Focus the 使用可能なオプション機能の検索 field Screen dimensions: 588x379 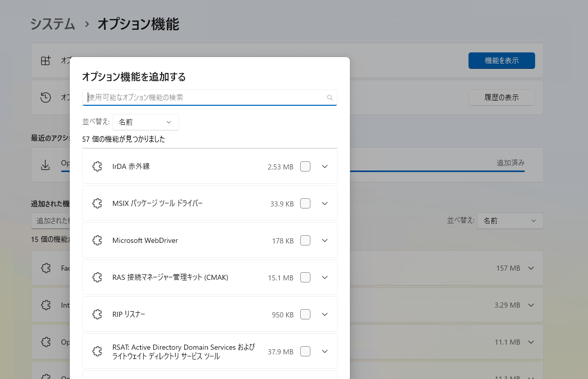(x=210, y=98)
